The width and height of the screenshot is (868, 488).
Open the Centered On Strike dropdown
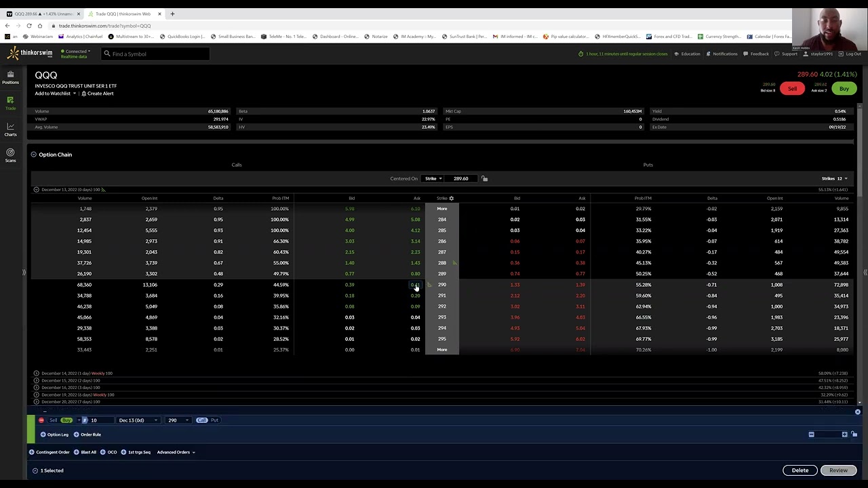[x=433, y=179]
